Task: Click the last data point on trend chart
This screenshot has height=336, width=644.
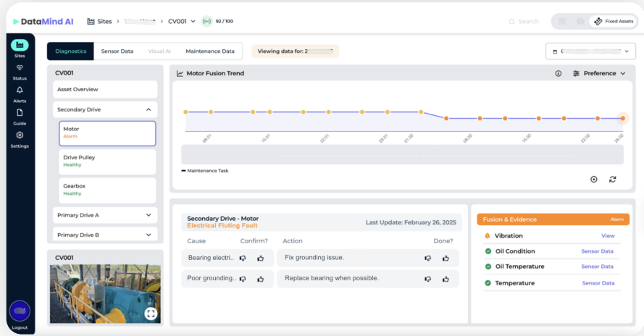Action: click(x=623, y=118)
